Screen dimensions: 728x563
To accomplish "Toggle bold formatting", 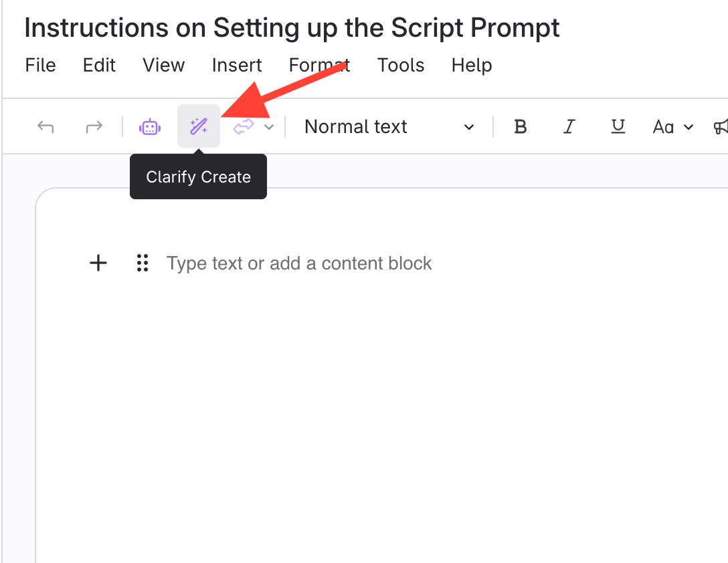I will point(520,126).
